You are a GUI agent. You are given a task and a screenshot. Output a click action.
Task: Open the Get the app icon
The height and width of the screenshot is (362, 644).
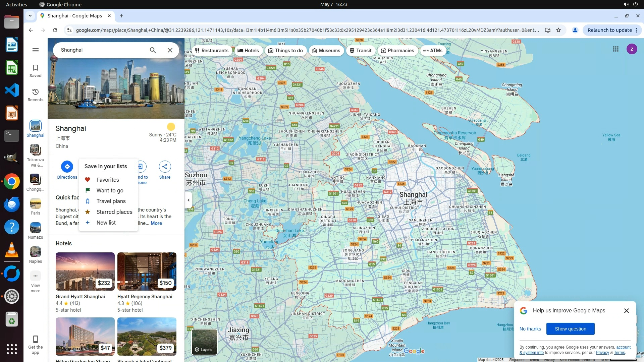click(36, 344)
